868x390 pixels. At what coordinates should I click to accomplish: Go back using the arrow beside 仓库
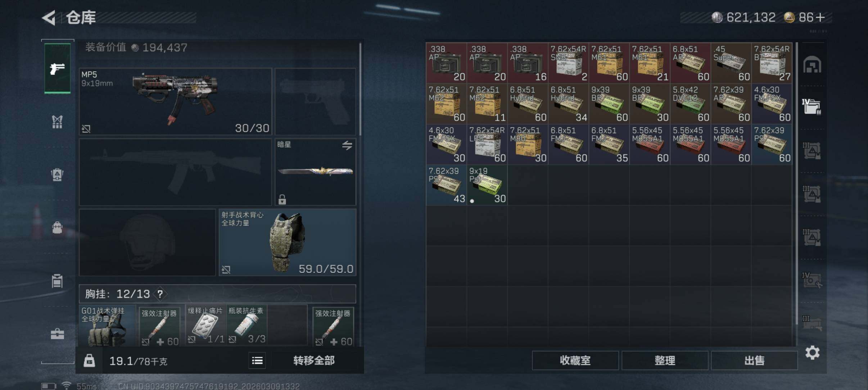(x=49, y=18)
